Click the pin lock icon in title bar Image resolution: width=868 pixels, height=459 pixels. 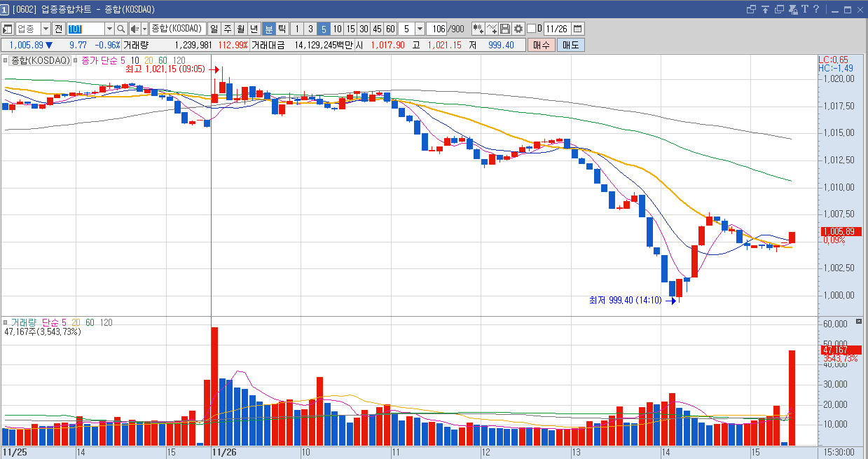pos(793,9)
